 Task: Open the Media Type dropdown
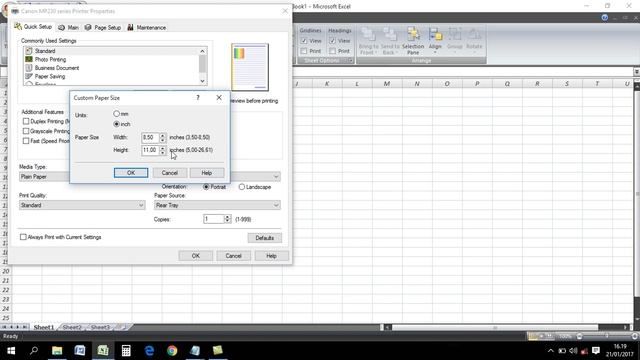44,177
